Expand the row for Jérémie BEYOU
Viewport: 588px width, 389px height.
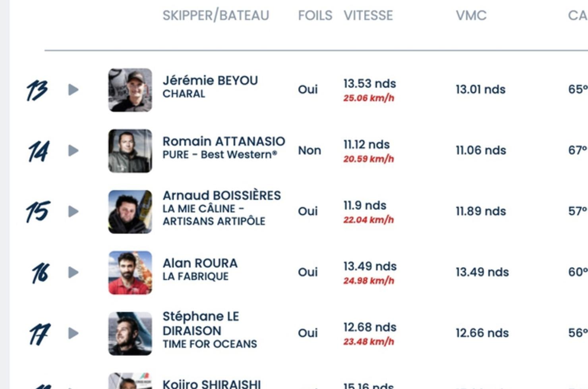click(73, 90)
